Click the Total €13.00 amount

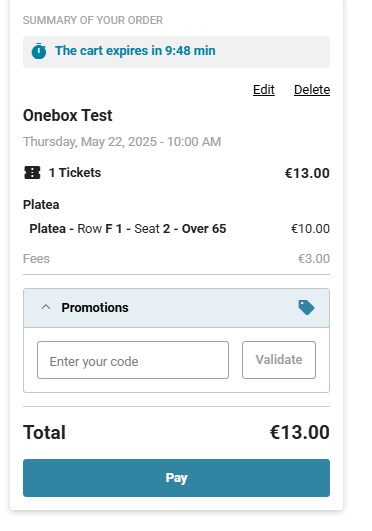(299, 432)
